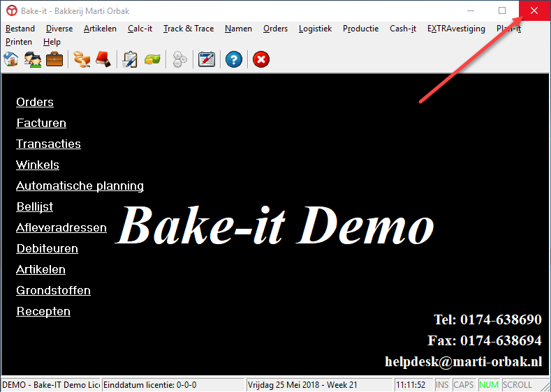Open the Artikelen menu in menu bar

(100, 29)
